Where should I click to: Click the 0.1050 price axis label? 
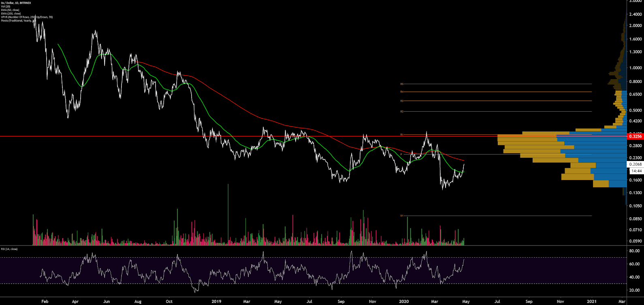click(635, 206)
